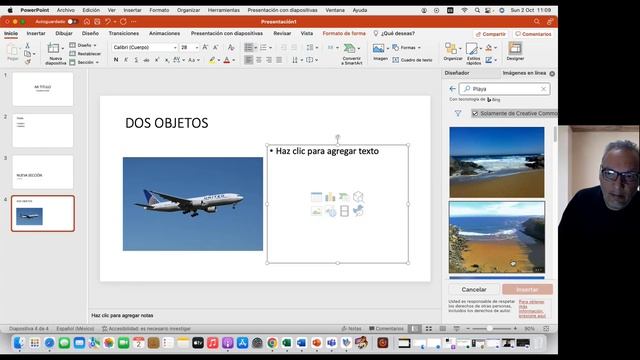Viewport: 640px width, 360px height.
Task: Toggle subscript formatting
Action: click(167, 60)
